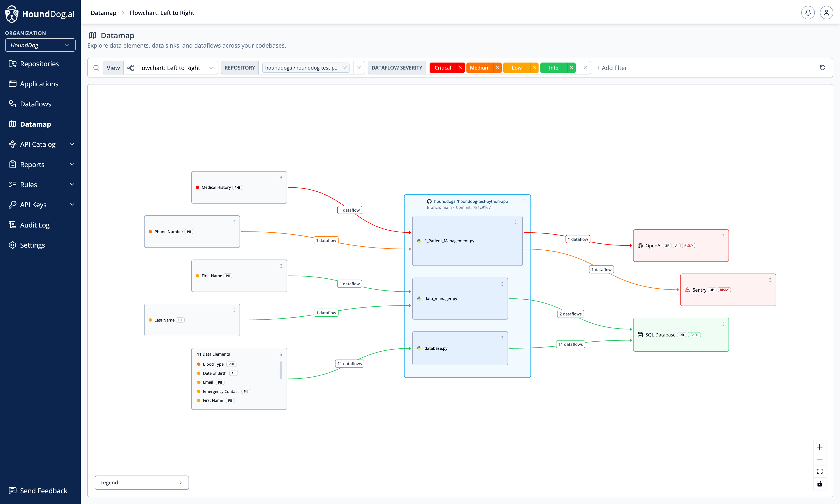Expand the Rules menu
840x504 pixels.
pos(72,184)
